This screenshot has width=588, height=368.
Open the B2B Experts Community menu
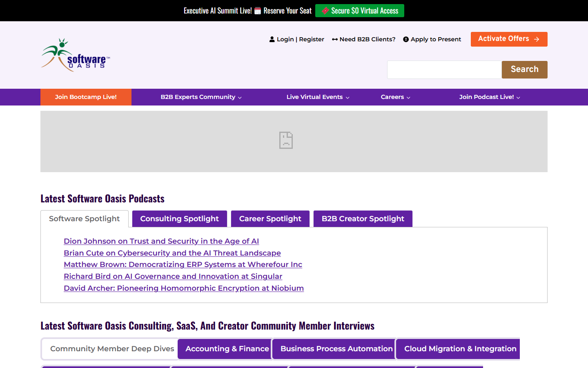point(198,97)
